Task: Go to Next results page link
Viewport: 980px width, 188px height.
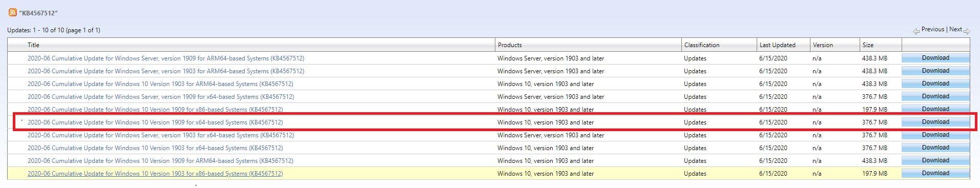Action: 955,29
